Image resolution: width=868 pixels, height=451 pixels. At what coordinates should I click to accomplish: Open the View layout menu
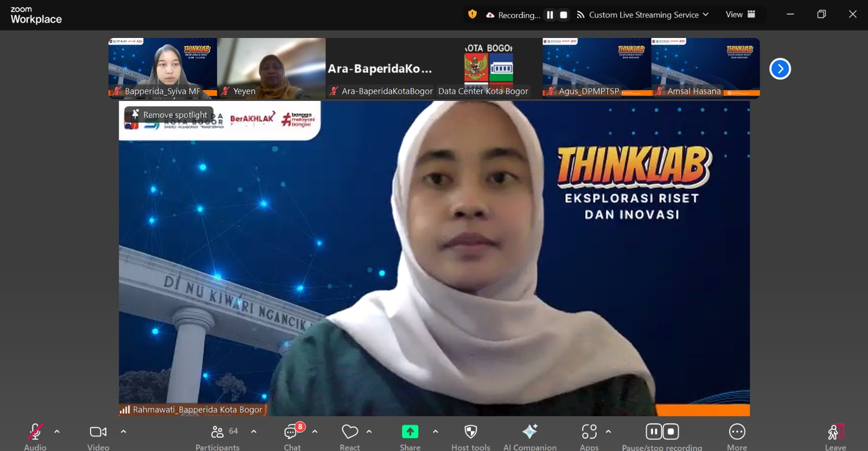740,15
